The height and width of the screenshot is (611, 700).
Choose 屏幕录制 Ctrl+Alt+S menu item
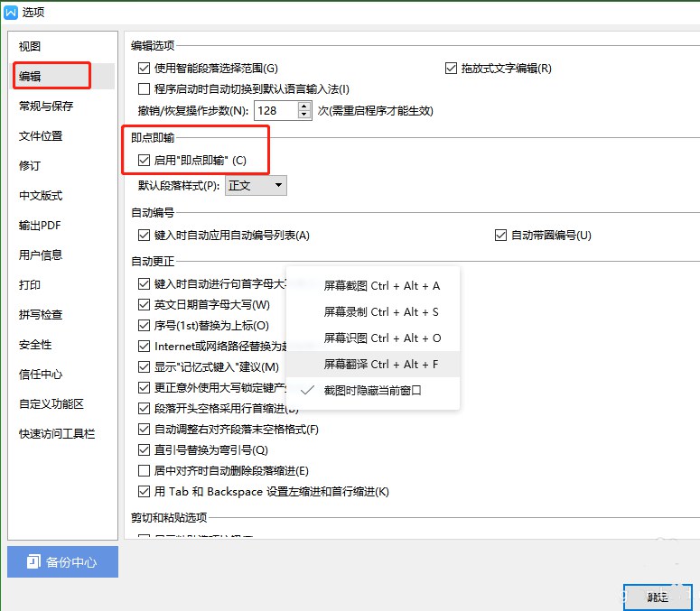tap(373, 311)
